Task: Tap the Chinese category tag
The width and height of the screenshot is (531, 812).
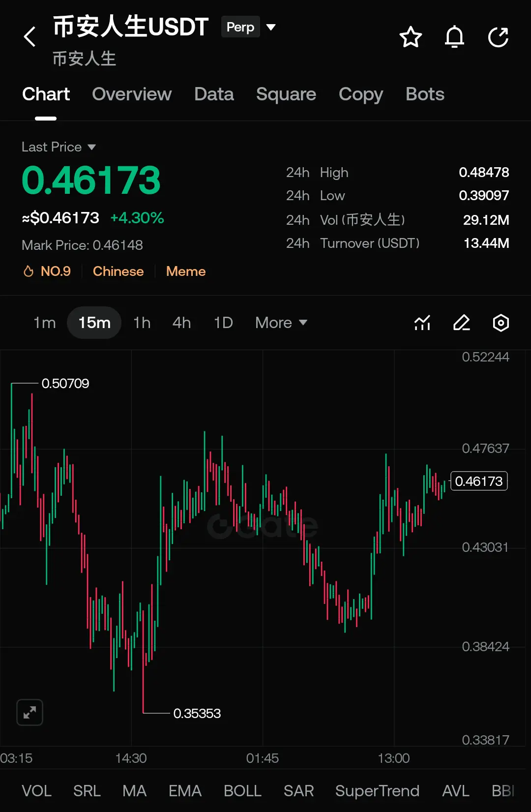Action: click(118, 271)
